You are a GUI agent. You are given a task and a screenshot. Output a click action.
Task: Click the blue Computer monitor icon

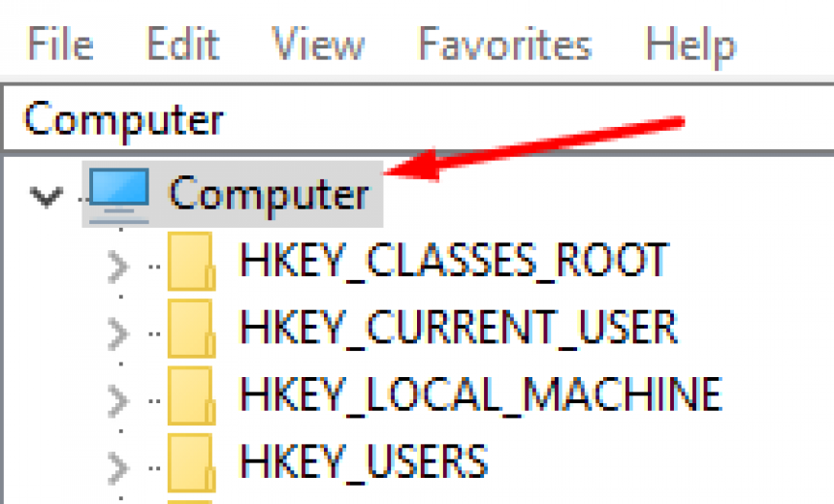[x=118, y=196]
